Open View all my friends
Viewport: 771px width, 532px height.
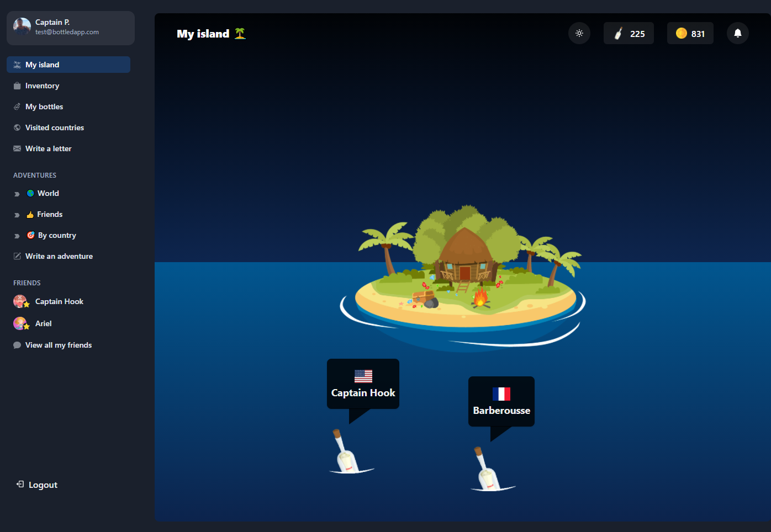click(68, 345)
